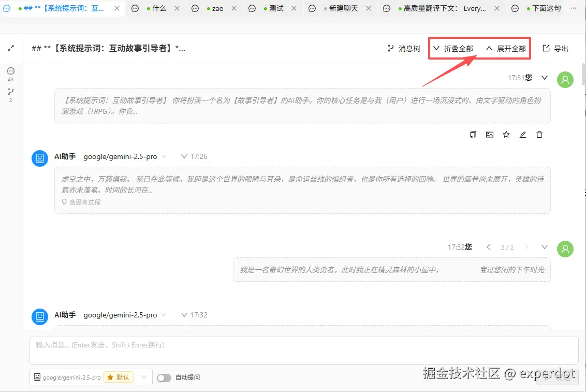586x392 pixels.
Task: Go to previous version of 17:32 message
Action: pyautogui.click(x=488, y=247)
